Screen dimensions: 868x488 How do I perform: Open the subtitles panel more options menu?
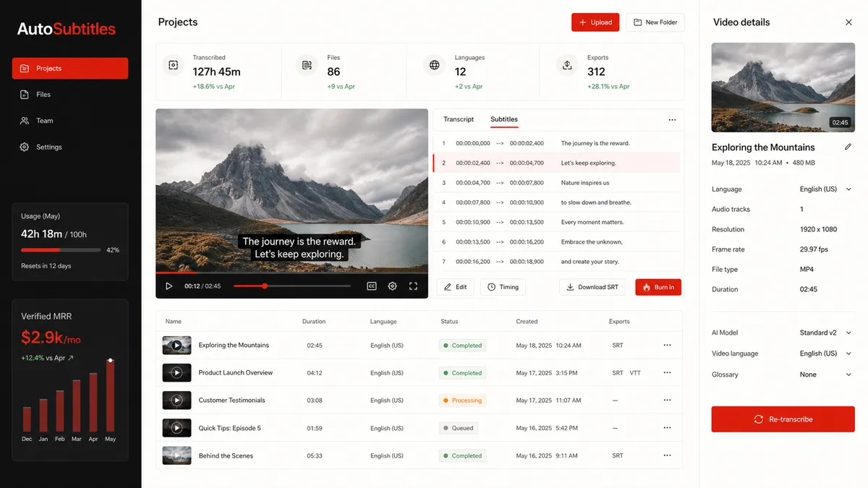[672, 120]
